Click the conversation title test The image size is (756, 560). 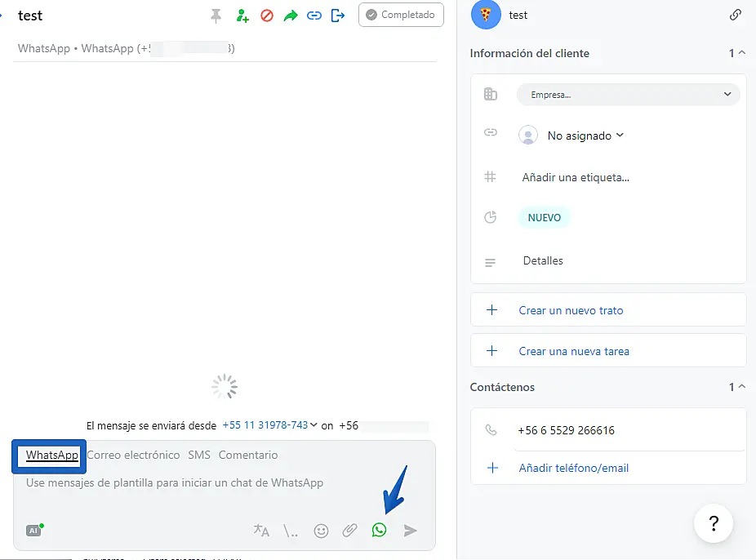coord(30,16)
